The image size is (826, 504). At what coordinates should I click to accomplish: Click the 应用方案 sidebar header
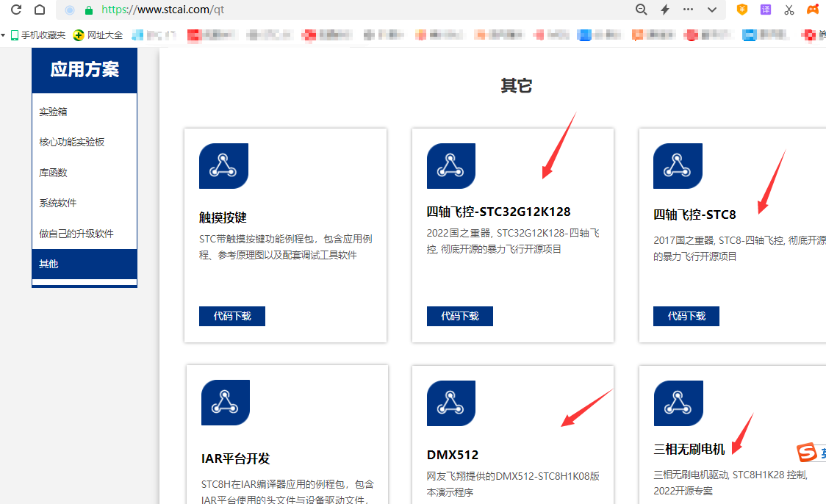(85, 70)
